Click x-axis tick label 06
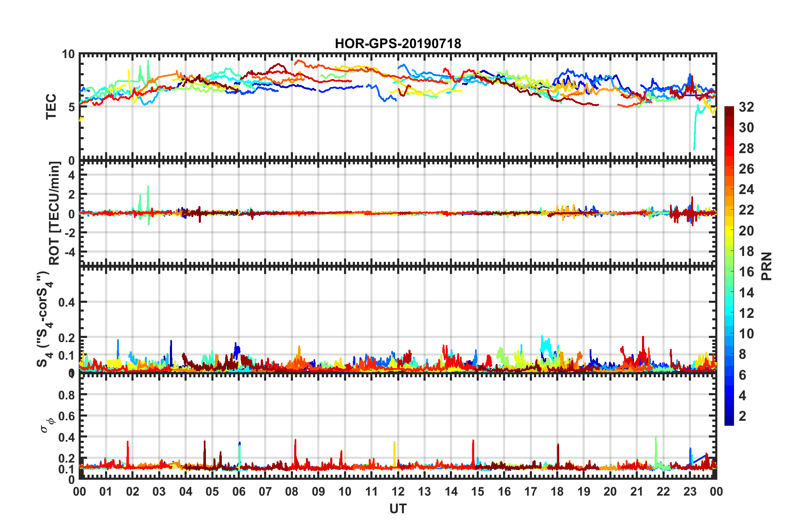Viewport: 796px width, 532px height. click(x=239, y=491)
